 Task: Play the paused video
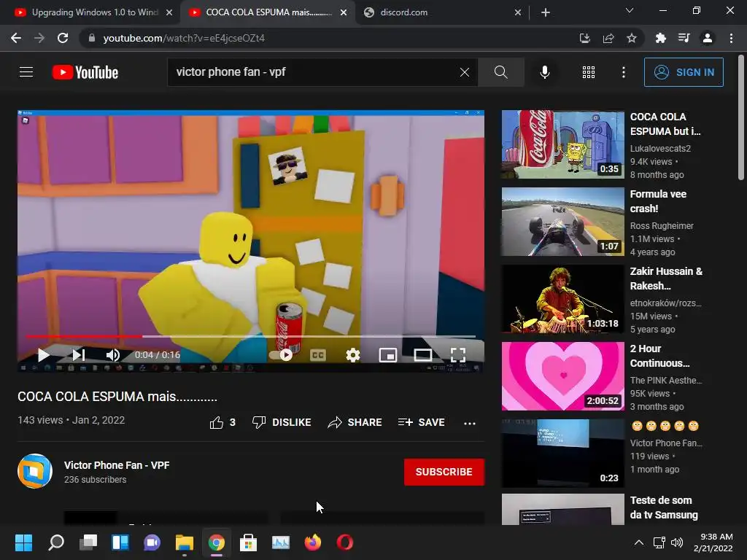tap(43, 355)
